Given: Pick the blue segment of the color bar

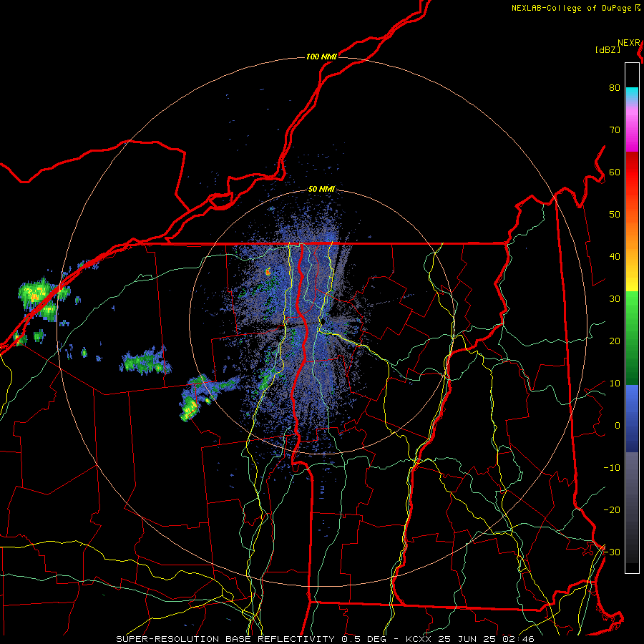Looking at the screenshot, I should click(x=632, y=418).
